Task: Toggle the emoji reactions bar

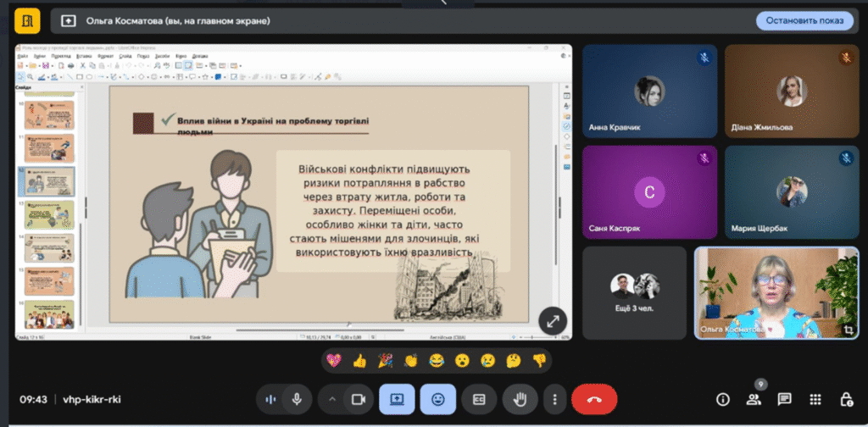Action: tap(437, 399)
